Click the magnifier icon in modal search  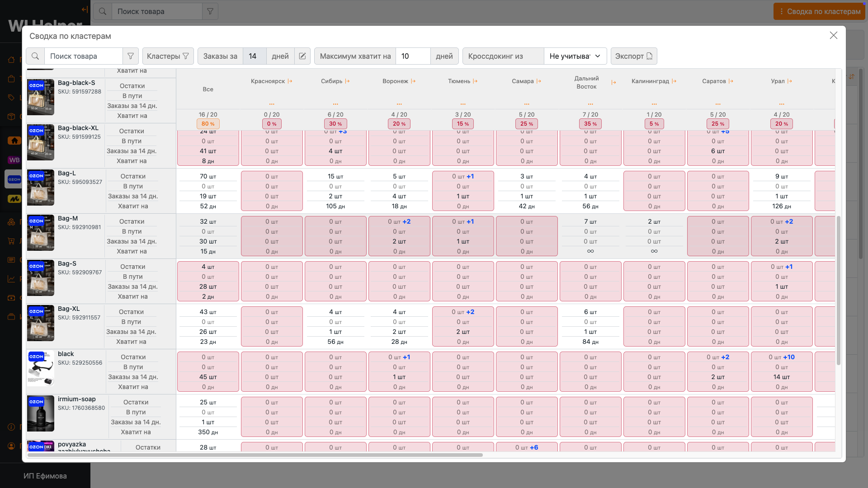(x=35, y=56)
